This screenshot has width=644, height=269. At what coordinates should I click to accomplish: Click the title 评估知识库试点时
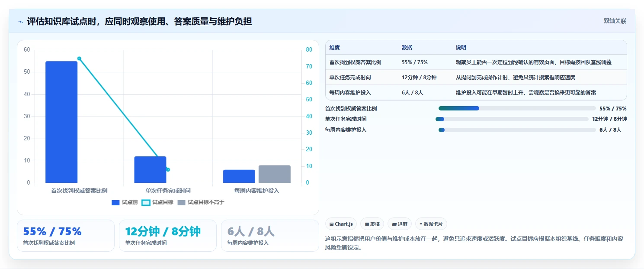point(139,21)
